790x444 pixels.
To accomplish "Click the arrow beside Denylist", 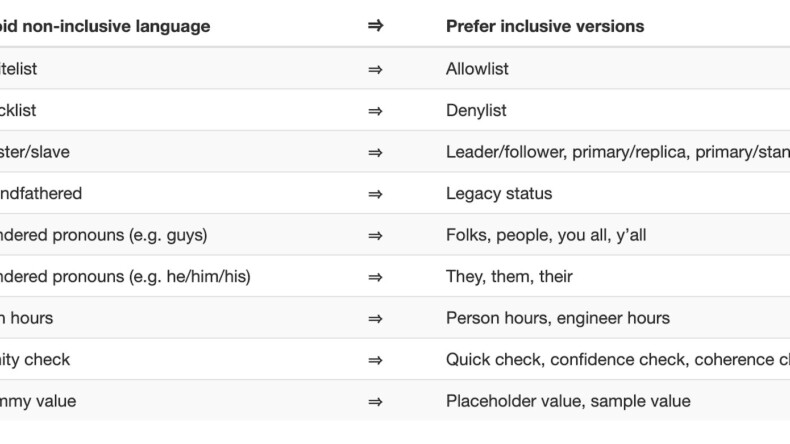I will [375, 111].
